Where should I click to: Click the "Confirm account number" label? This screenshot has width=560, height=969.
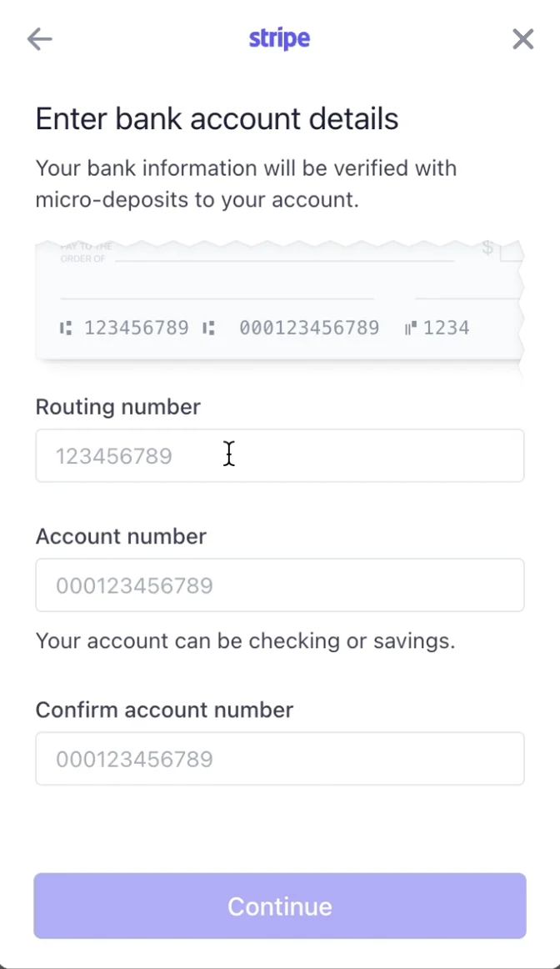click(164, 710)
